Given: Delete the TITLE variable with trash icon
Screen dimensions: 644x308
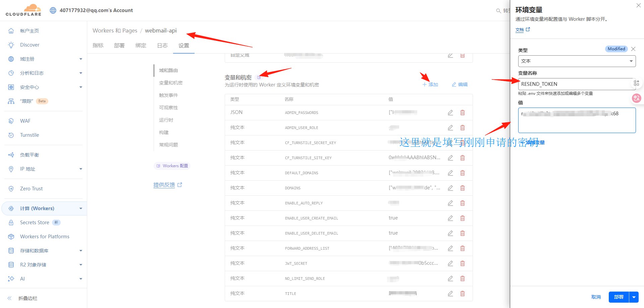Looking at the screenshot, I should click(463, 293).
